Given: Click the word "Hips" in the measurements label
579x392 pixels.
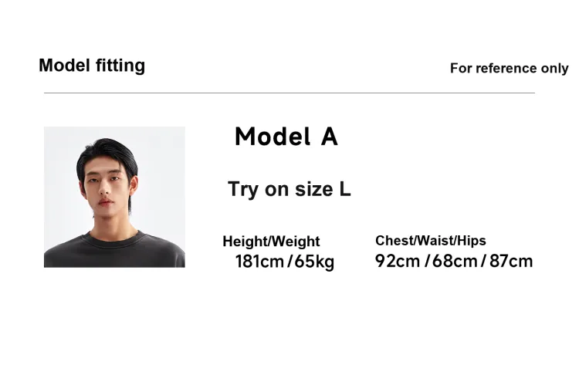Looking at the screenshot, I should (x=471, y=241).
